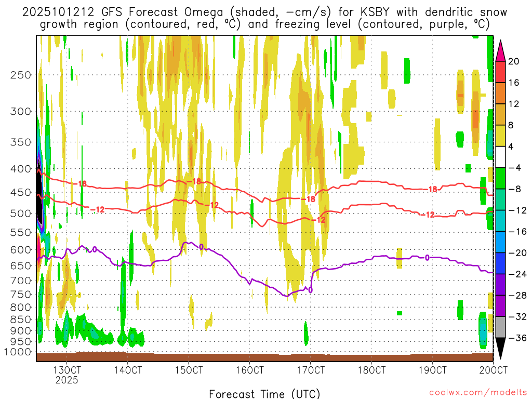Click the chart title first line with 2025101212 GFS

tap(264, 12)
